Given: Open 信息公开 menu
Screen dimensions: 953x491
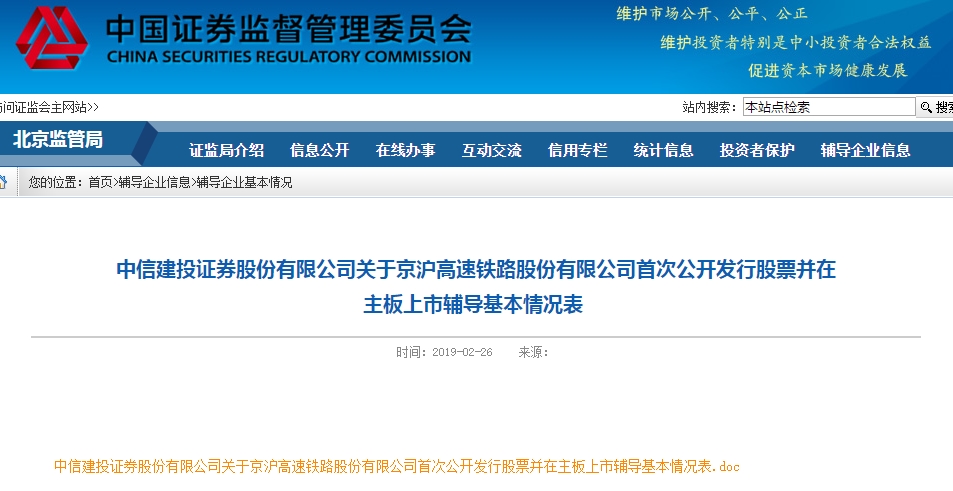Looking at the screenshot, I should point(320,150).
